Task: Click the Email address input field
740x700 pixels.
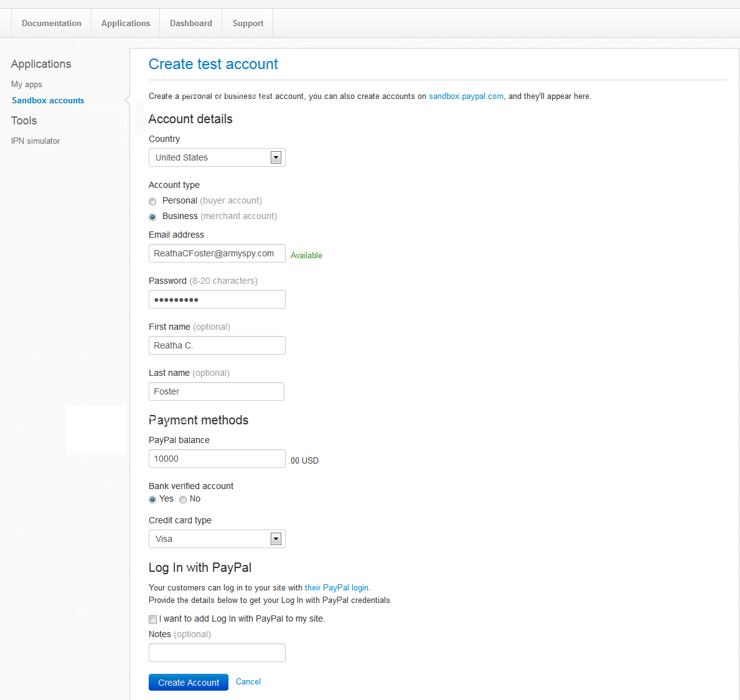Action: click(x=217, y=253)
